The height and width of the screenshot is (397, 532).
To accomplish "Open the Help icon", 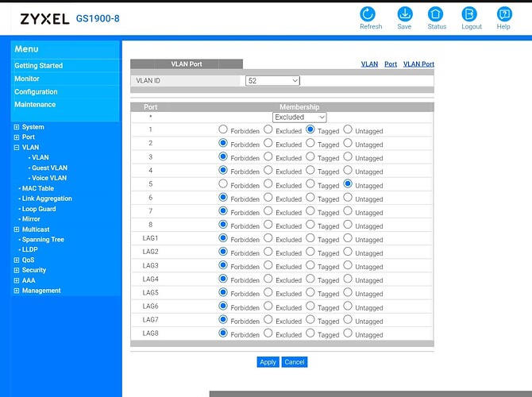I will tap(503, 14).
